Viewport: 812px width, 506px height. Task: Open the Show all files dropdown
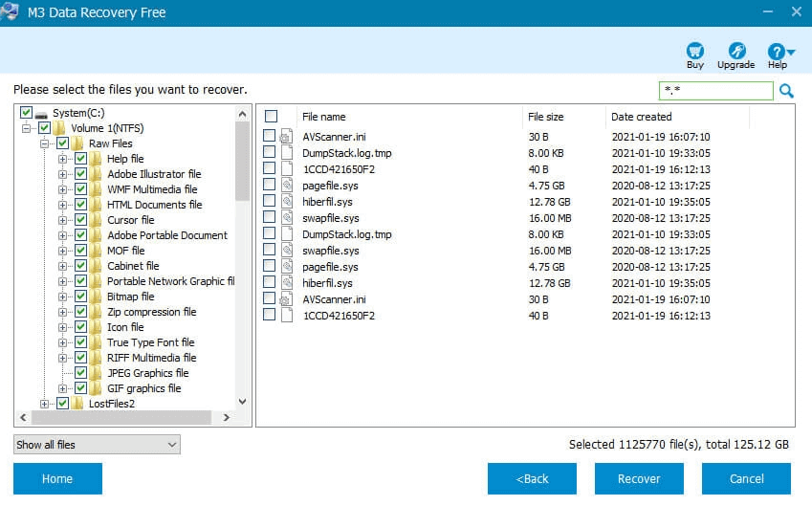[97, 445]
